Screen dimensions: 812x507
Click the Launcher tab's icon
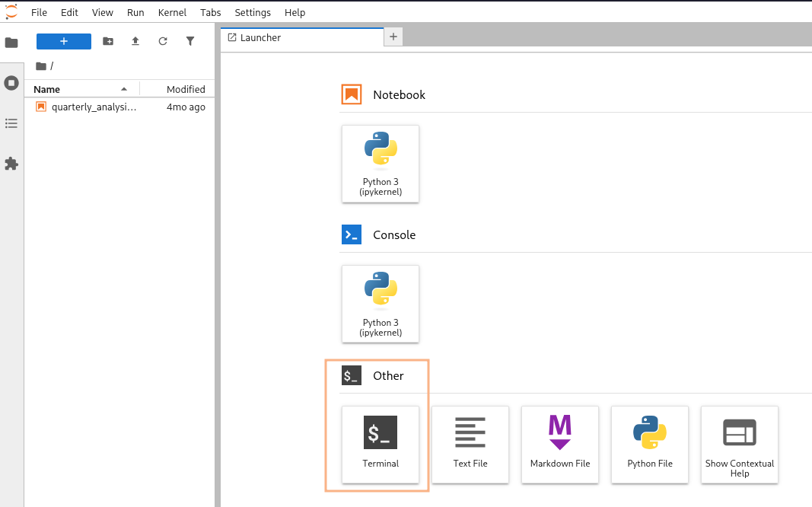pos(232,37)
